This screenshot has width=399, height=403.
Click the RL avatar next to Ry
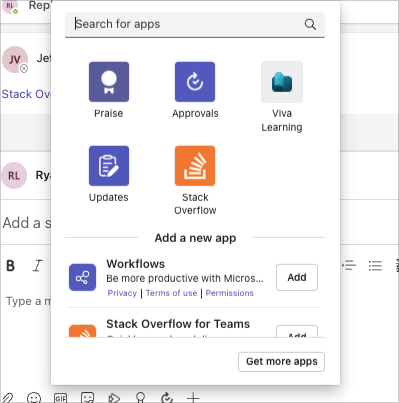14,176
